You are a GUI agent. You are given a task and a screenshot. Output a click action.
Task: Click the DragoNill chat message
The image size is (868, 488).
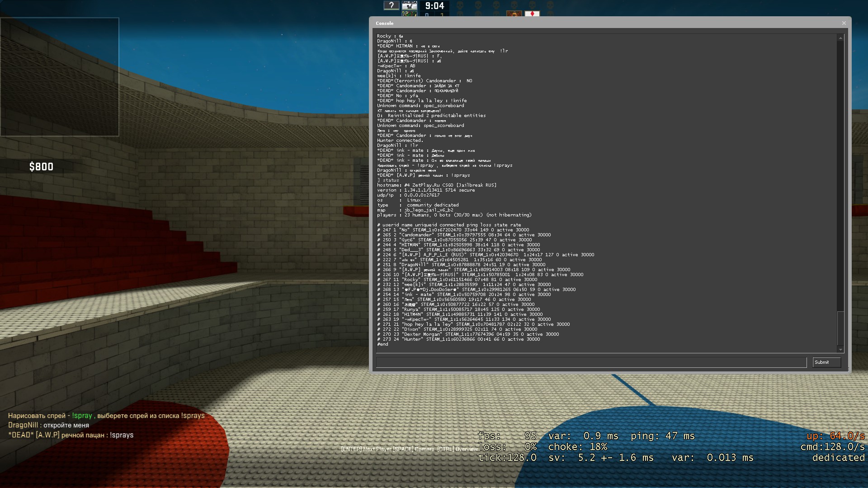[x=48, y=425]
